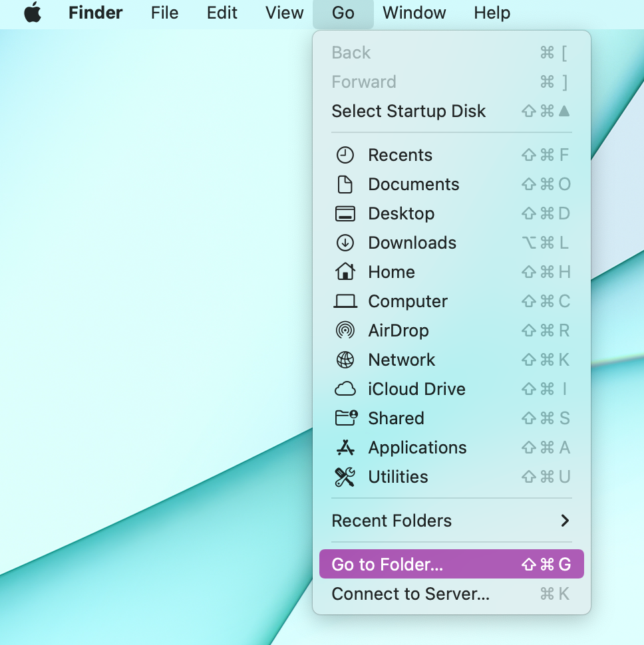The width and height of the screenshot is (644, 645).
Task: Open the Help menu
Action: tap(492, 13)
